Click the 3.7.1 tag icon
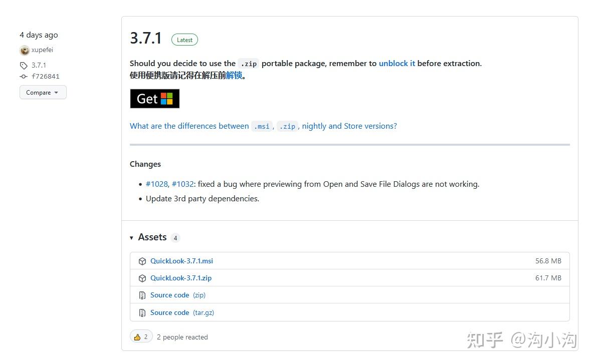 (x=24, y=66)
